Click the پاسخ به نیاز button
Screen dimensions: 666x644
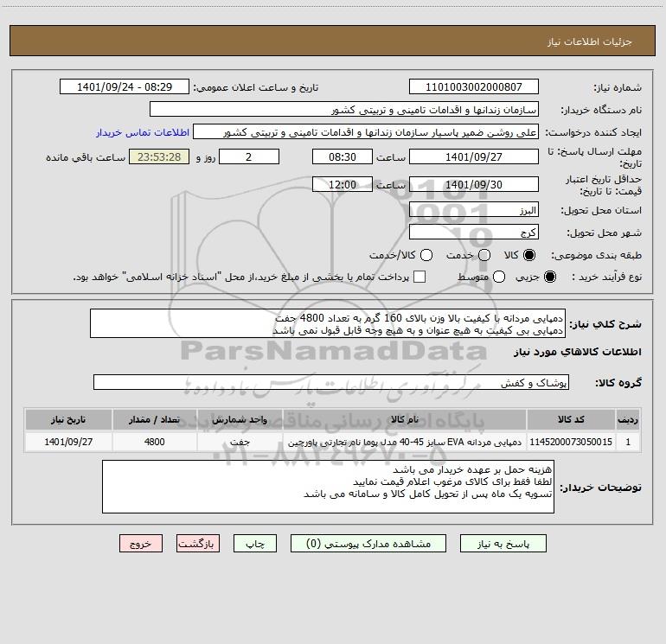[503, 544]
